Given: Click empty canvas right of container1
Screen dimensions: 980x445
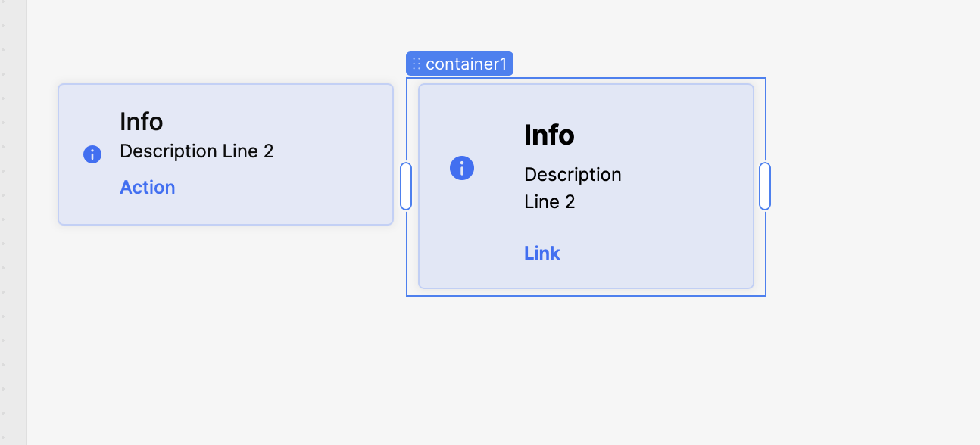Looking at the screenshot, I should (x=871, y=189).
